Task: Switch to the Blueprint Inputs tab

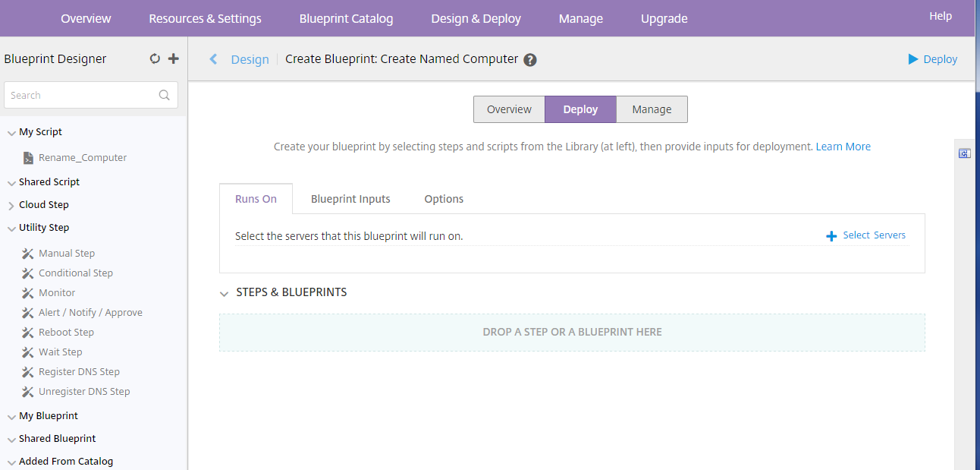Action: pyautogui.click(x=350, y=199)
